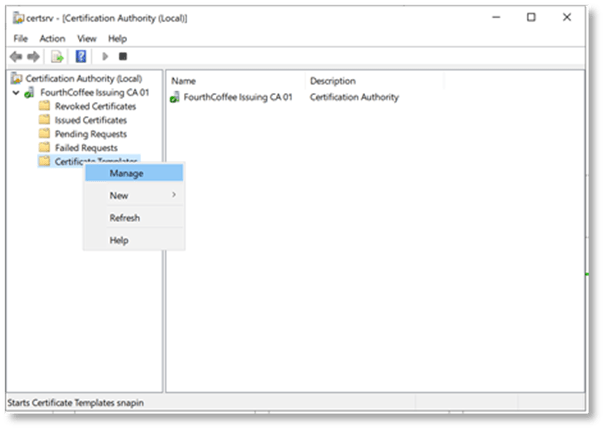Screen dimensions: 604x429
Task: Click the Export List toolbar icon
Action: 58,56
